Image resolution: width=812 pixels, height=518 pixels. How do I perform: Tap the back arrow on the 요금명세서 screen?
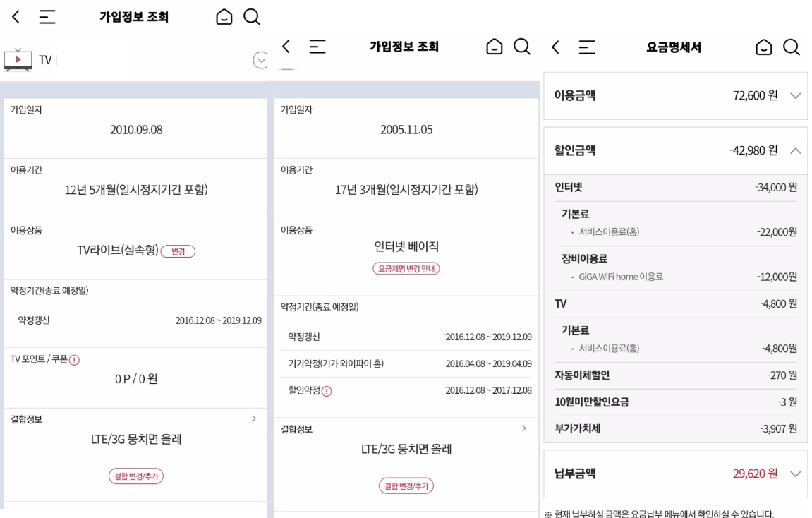pos(556,47)
